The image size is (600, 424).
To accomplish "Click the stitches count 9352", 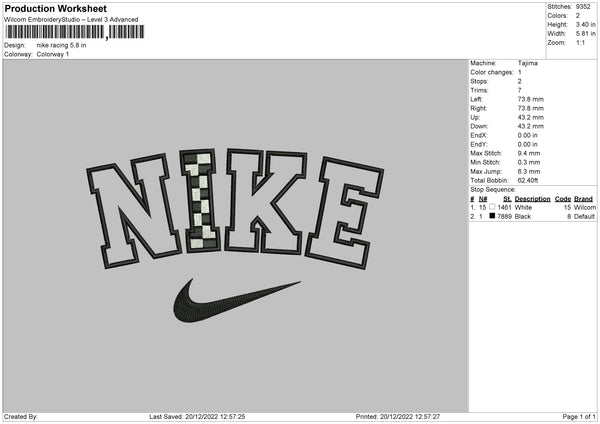I will click(583, 7).
